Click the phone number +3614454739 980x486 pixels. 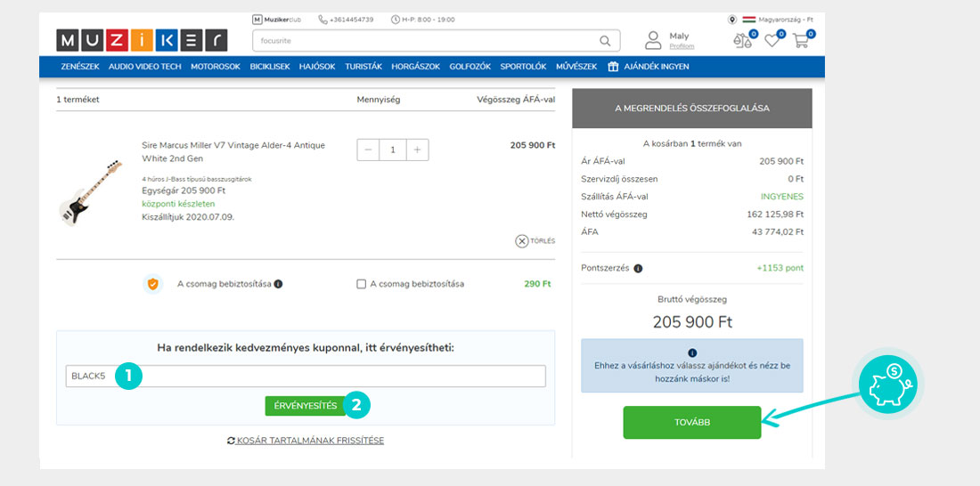(x=351, y=20)
